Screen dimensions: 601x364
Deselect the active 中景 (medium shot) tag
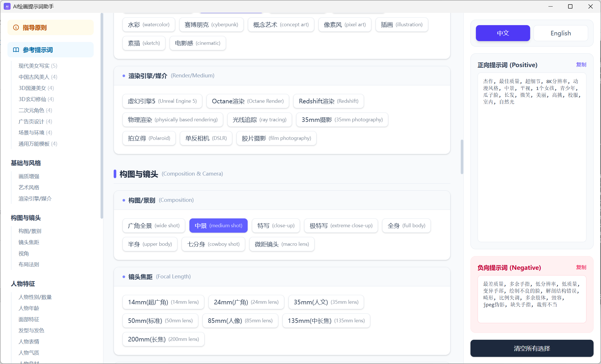pos(218,226)
